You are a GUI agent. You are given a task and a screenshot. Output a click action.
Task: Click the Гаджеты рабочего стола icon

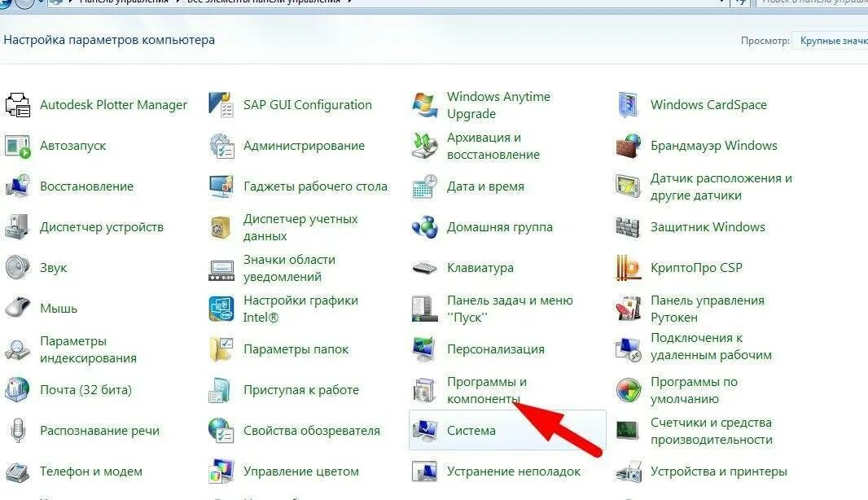pyautogui.click(x=221, y=186)
